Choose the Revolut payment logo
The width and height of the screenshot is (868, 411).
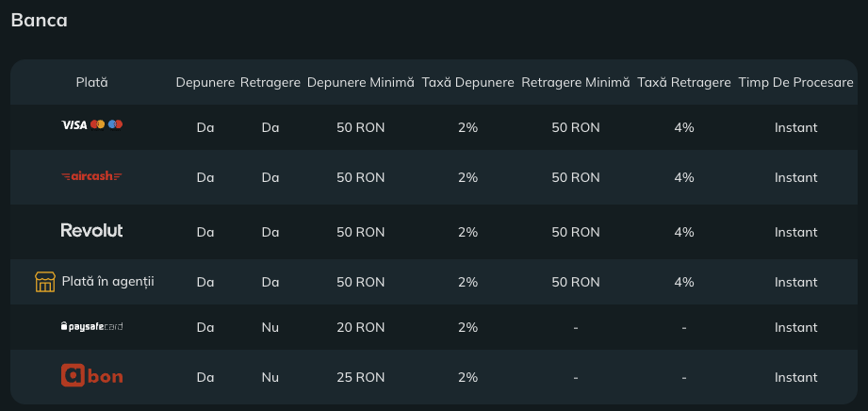pyautogui.click(x=92, y=230)
